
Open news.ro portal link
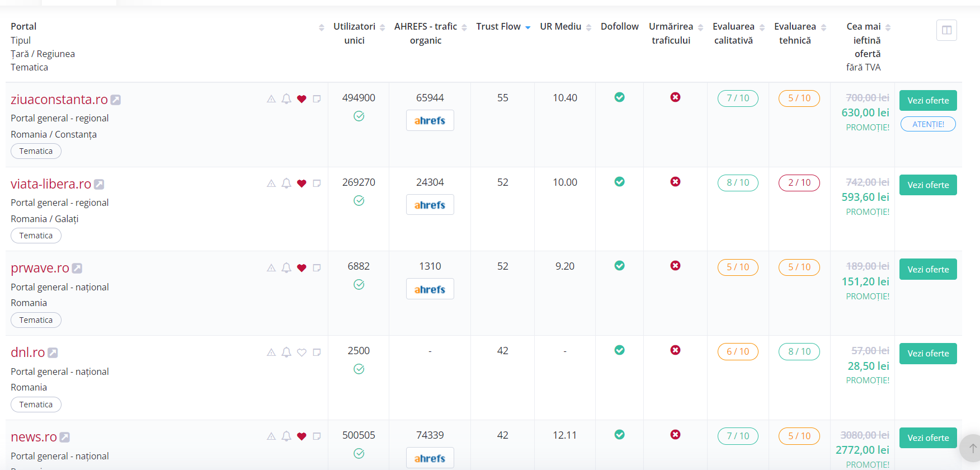click(34, 437)
